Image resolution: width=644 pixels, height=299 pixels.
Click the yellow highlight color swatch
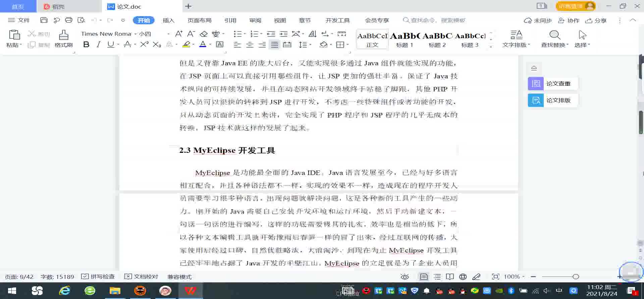click(186, 45)
